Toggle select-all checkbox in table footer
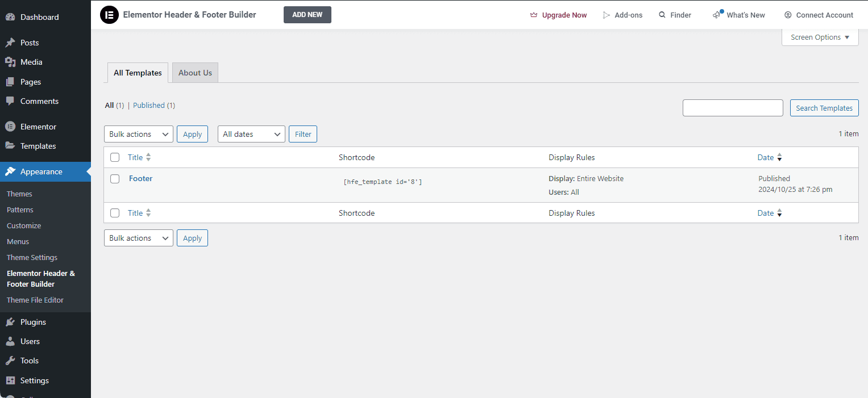The height and width of the screenshot is (398, 868). 115,213
